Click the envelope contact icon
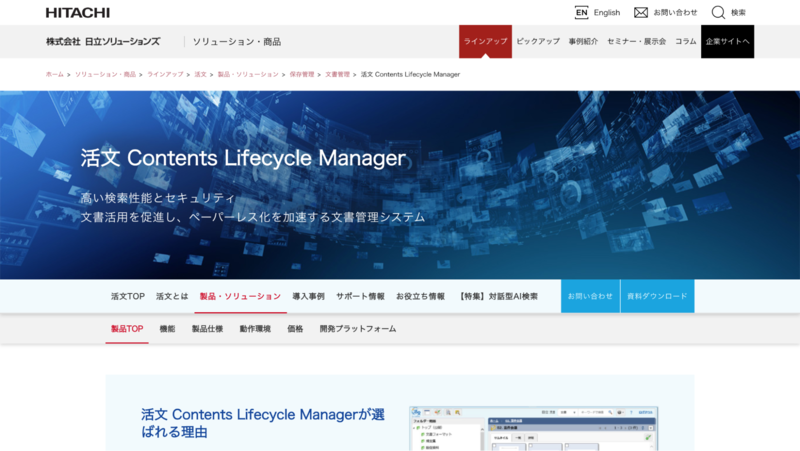 point(641,12)
